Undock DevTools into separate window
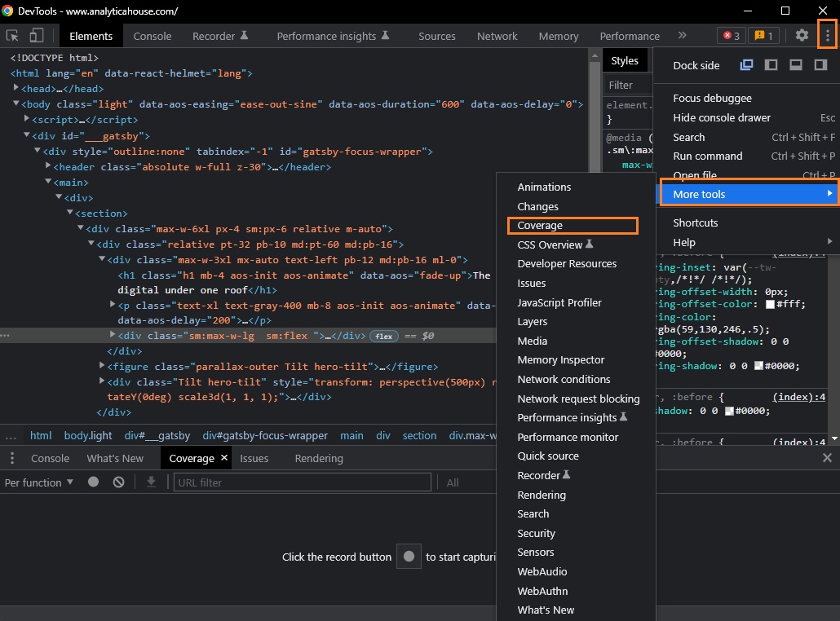840x621 pixels. [746, 65]
